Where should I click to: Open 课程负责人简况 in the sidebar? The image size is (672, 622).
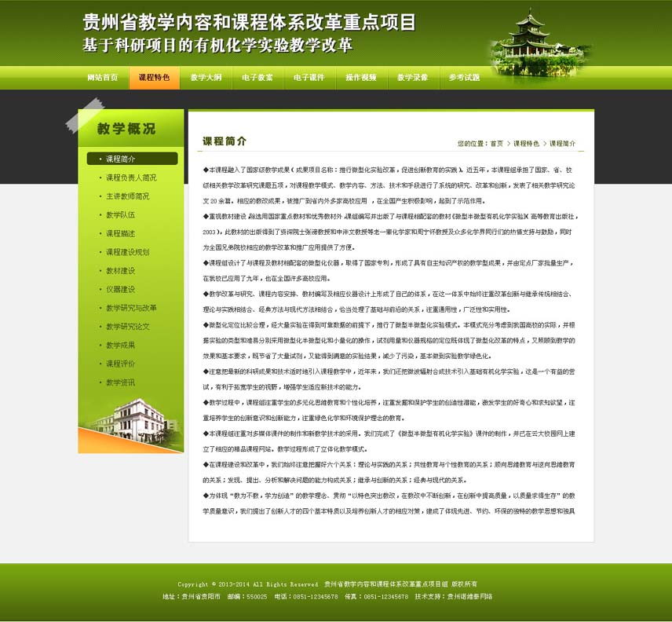pyautogui.click(x=131, y=177)
